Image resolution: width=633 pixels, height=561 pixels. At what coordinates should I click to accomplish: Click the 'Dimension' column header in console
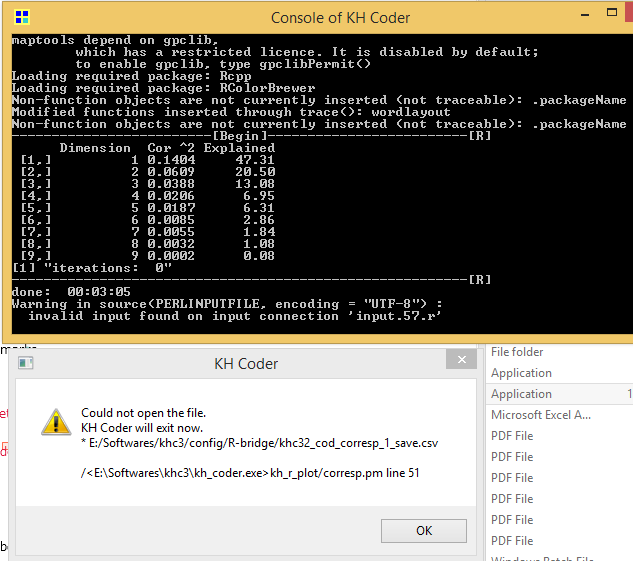click(x=95, y=148)
